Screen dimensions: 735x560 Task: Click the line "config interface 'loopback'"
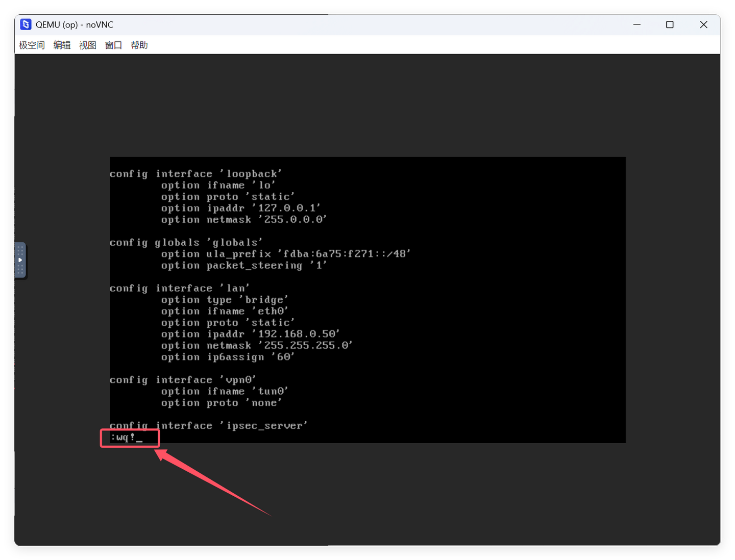click(196, 174)
